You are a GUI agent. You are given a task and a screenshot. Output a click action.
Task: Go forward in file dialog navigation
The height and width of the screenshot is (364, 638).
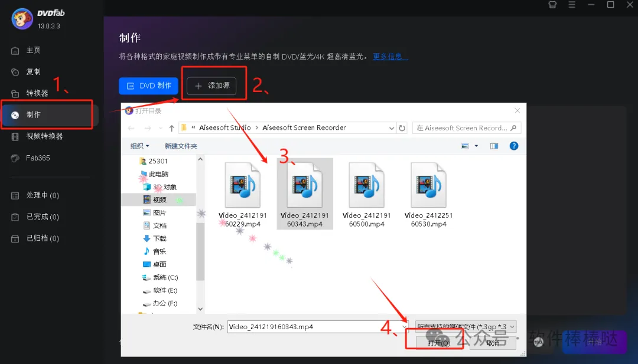pyautogui.click(x=148, y=128)
